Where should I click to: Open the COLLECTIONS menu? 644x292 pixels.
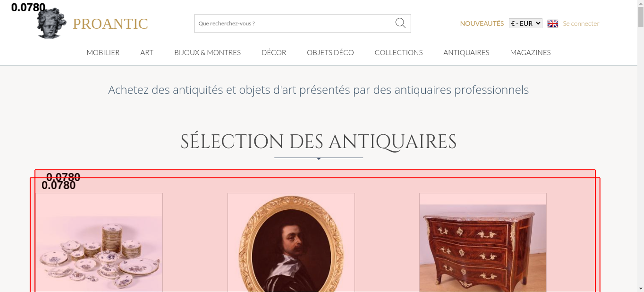click(399, 52)
